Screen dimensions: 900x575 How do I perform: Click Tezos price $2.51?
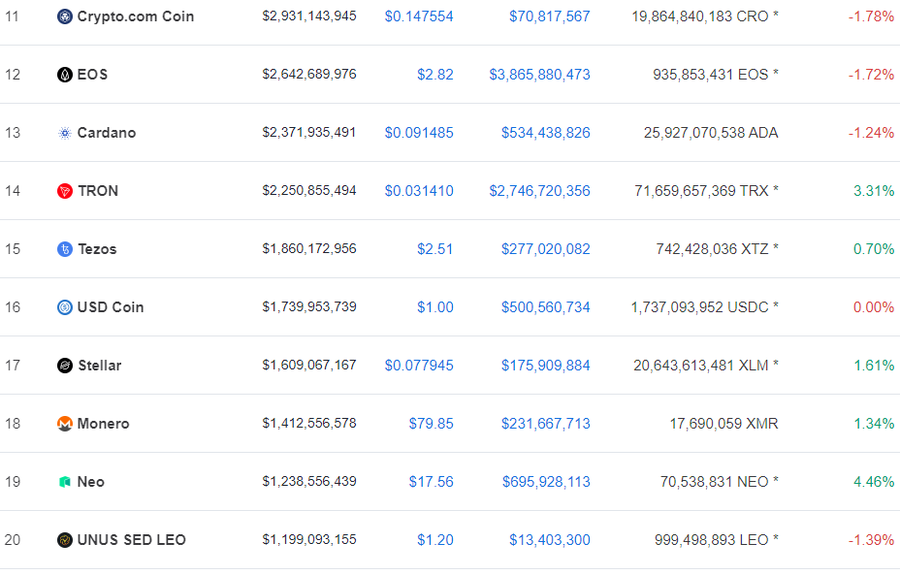coord(435,249)
